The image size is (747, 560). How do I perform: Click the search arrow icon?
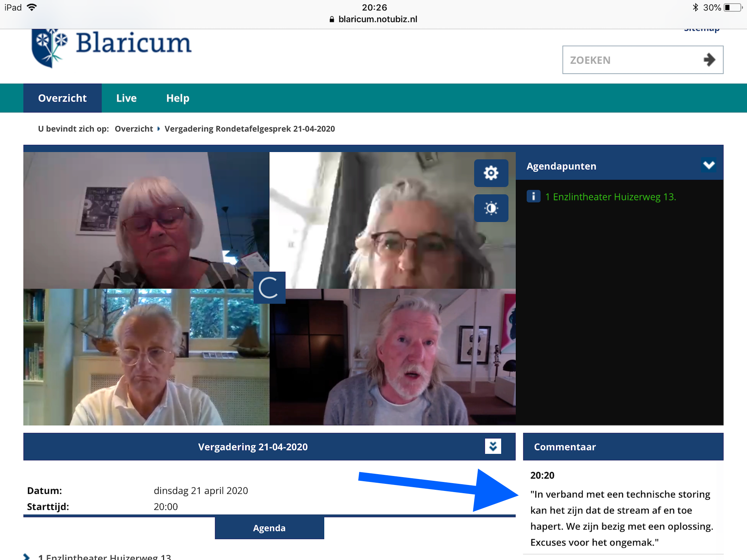[709, 60]
